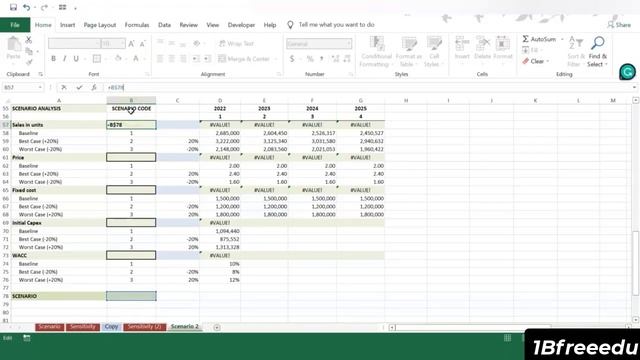Open the font size dropdown
This screenshot has height=360, width=640.
click(x=122, y=44)
